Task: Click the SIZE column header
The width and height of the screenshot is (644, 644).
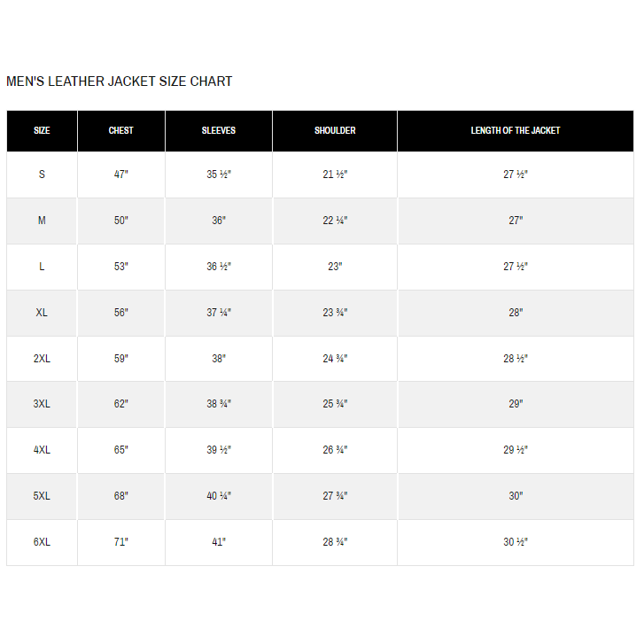Action: pyautogui.click(x=42, y=130)
